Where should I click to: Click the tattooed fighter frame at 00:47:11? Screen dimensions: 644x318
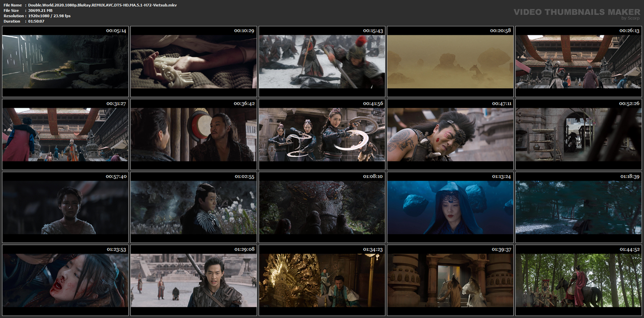point(450,134)
